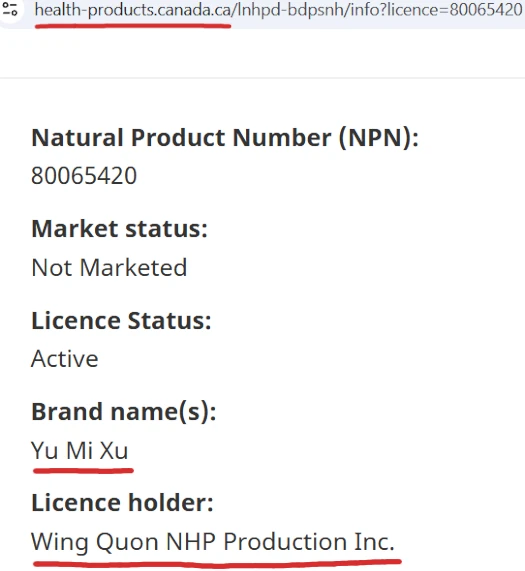This screenshot has height=571, width=525.
Task: Click the red underline beneath Yu Mi Xu
Action: (x=83, y=471)
